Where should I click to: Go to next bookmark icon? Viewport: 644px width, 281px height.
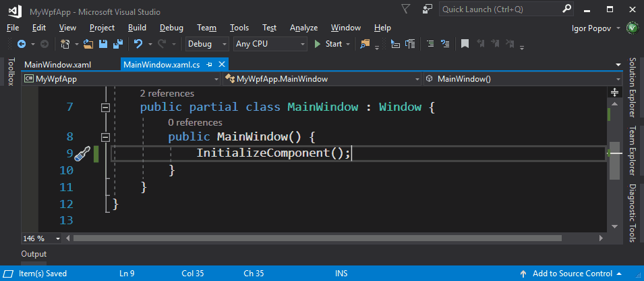[x=495, y=44]
